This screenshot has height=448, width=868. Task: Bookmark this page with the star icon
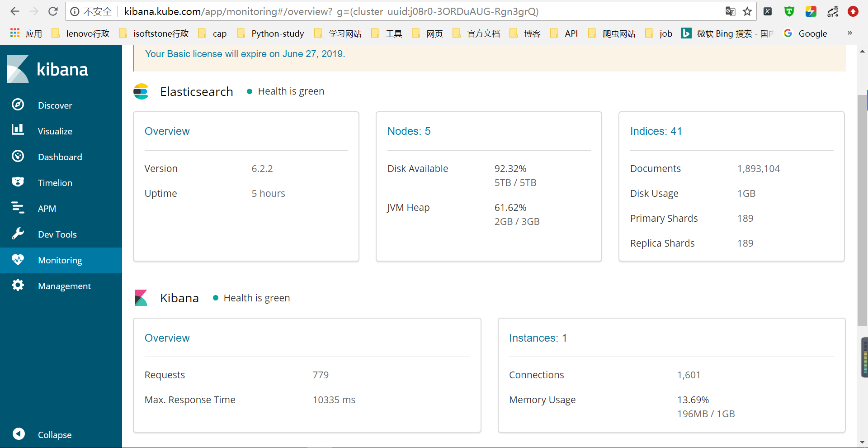point(747,11)
